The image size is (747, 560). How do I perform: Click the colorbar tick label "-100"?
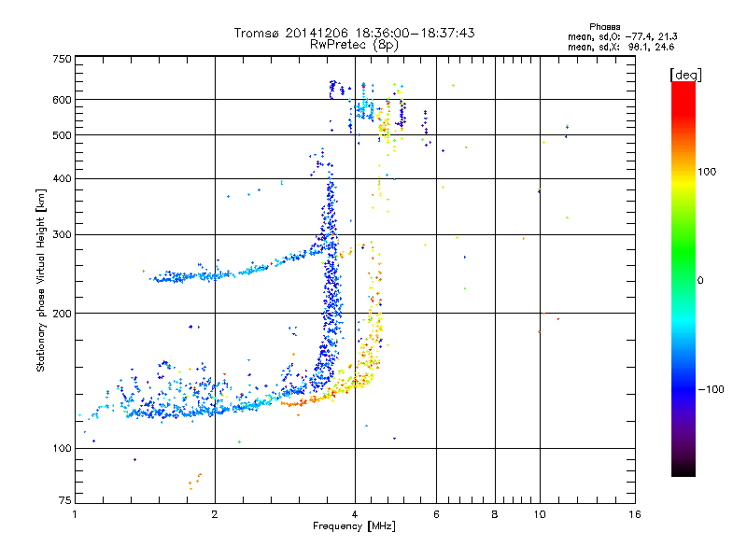tap(711, 389)
